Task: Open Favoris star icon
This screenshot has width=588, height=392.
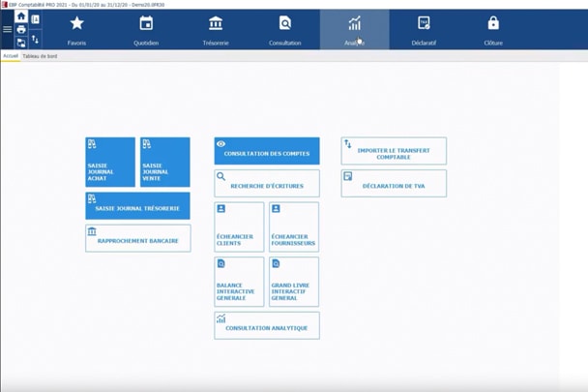Action: pyautogui.click(x=76, y=29)
